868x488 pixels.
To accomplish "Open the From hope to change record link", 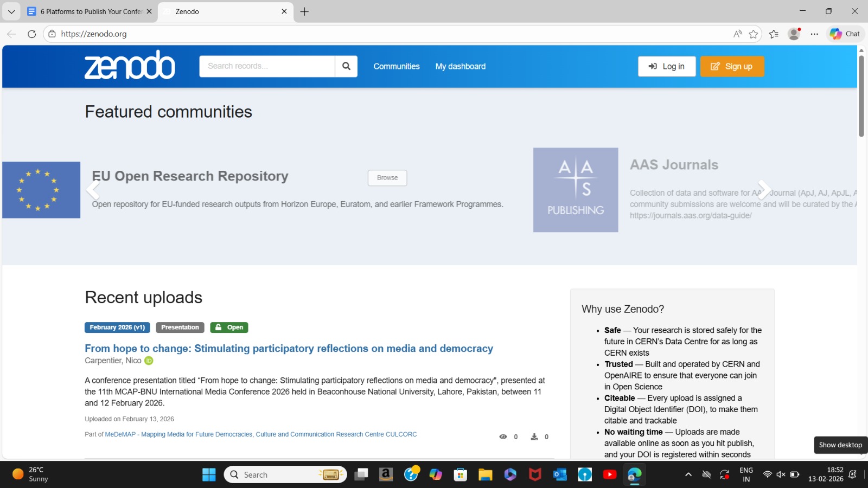I will pos(289,348).
